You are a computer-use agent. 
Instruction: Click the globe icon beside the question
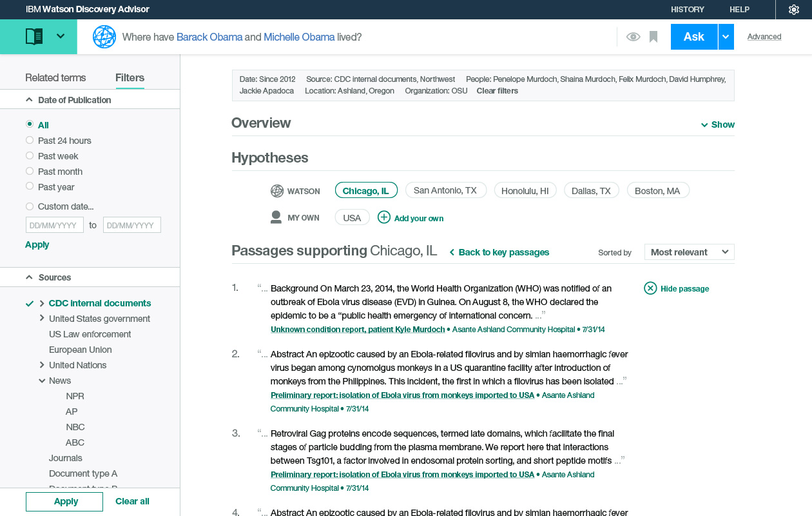[x=104, y=37]
